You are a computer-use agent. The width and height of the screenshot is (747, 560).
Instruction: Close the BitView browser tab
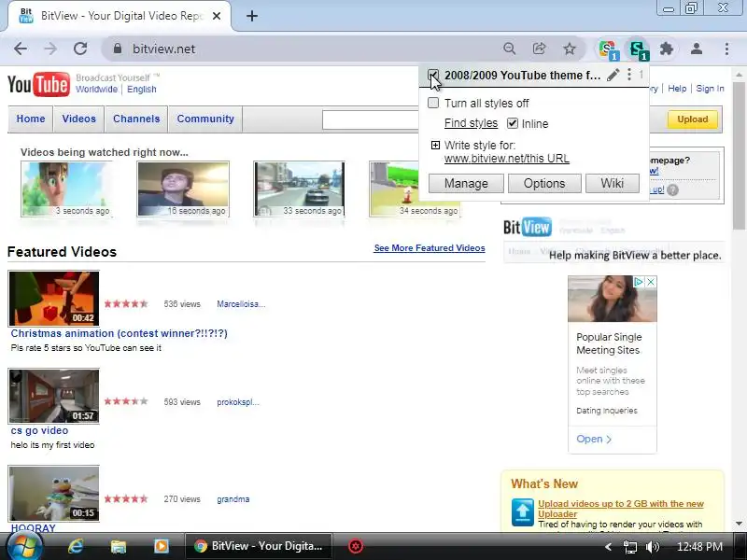coord(217,16)
